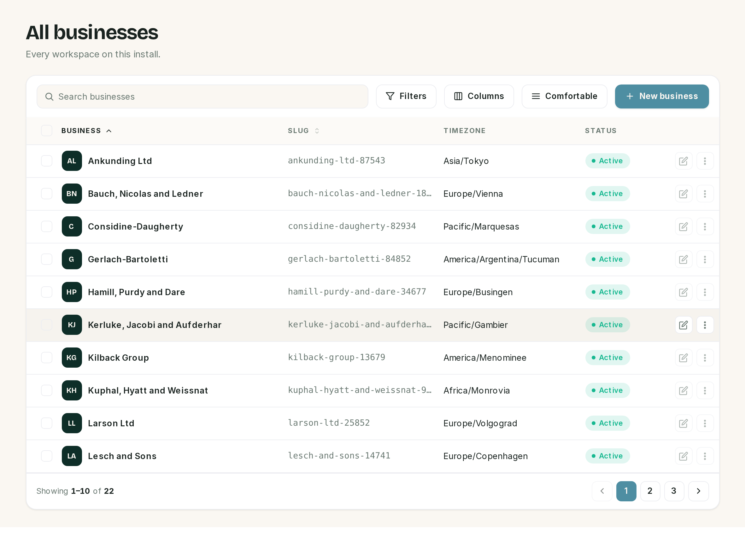
Task: Toggle the select-all checkbox in header
Action: [46, 131]
